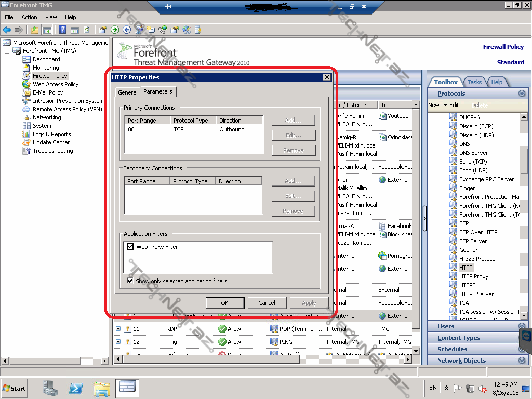Toggle Show only selected application filters
Viewport: 532px width, 399px height.
130,281
